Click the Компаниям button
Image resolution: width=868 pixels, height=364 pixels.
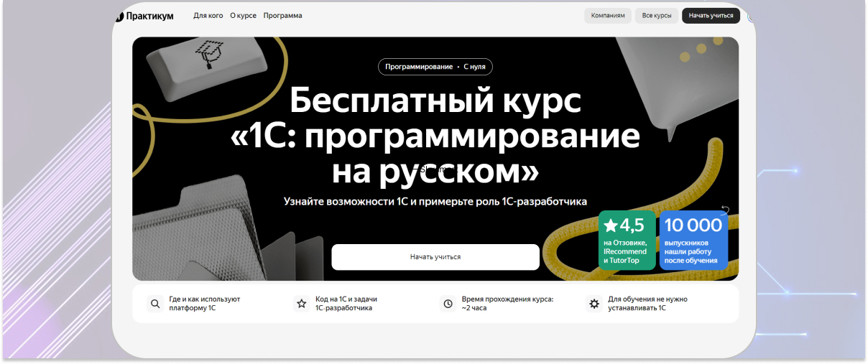pos(608,16)
